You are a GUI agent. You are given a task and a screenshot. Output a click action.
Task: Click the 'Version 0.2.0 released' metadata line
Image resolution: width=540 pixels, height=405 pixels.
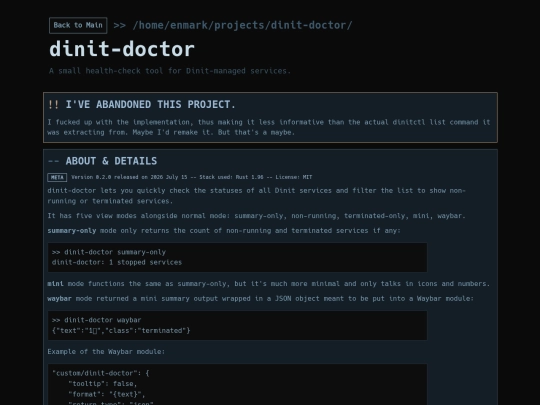191,177
